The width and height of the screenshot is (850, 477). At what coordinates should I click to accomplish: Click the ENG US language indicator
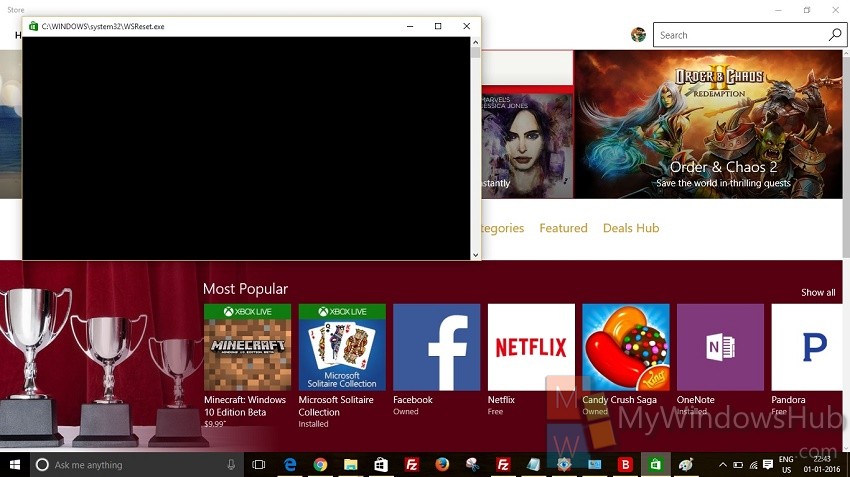786,465
